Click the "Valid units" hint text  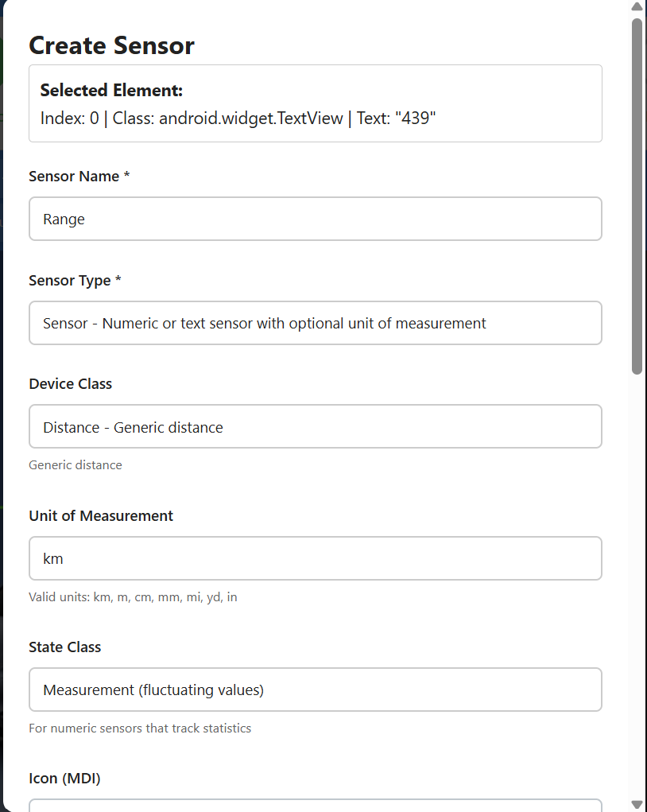pyautogui.click(x=130, y=596)
